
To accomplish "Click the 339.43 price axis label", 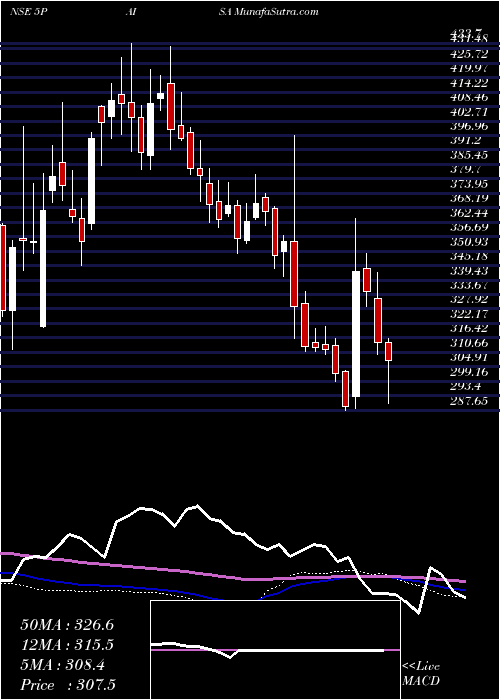I will click(x=469, y=271).
